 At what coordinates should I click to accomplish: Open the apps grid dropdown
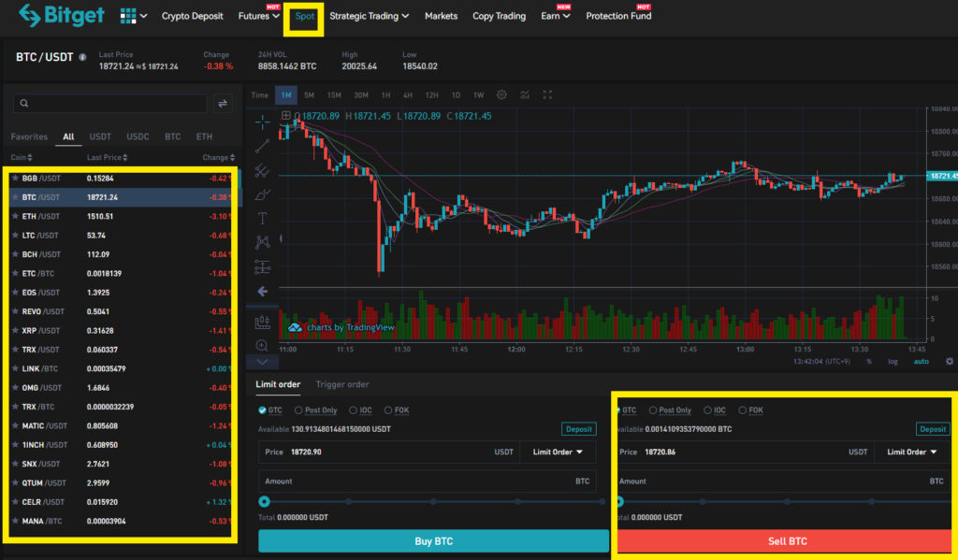coord(133,16)
